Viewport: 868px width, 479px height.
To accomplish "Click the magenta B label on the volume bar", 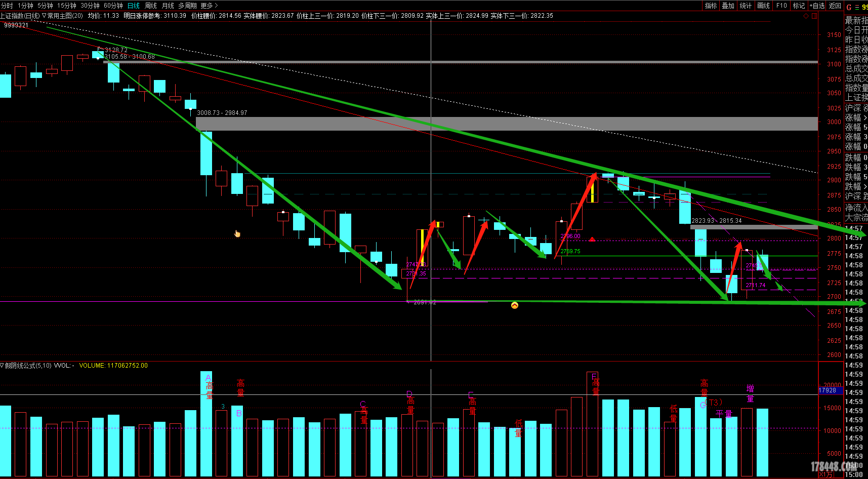I will [239, 413].
